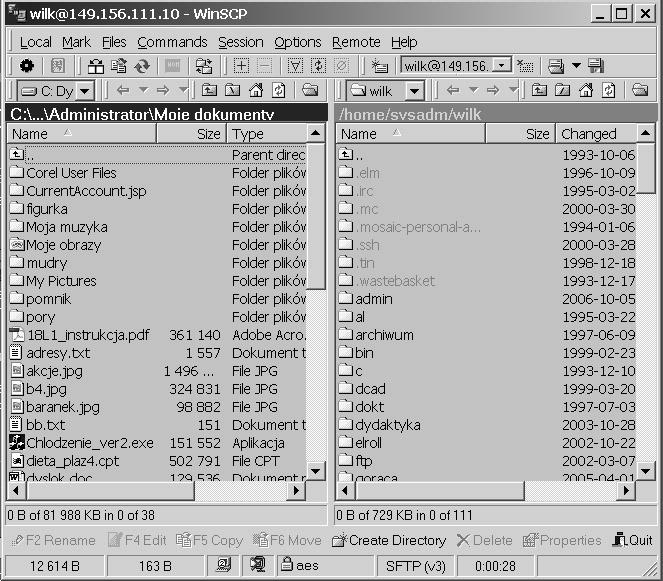Open the Local menu
663x581 pixels.
(36, 42)
